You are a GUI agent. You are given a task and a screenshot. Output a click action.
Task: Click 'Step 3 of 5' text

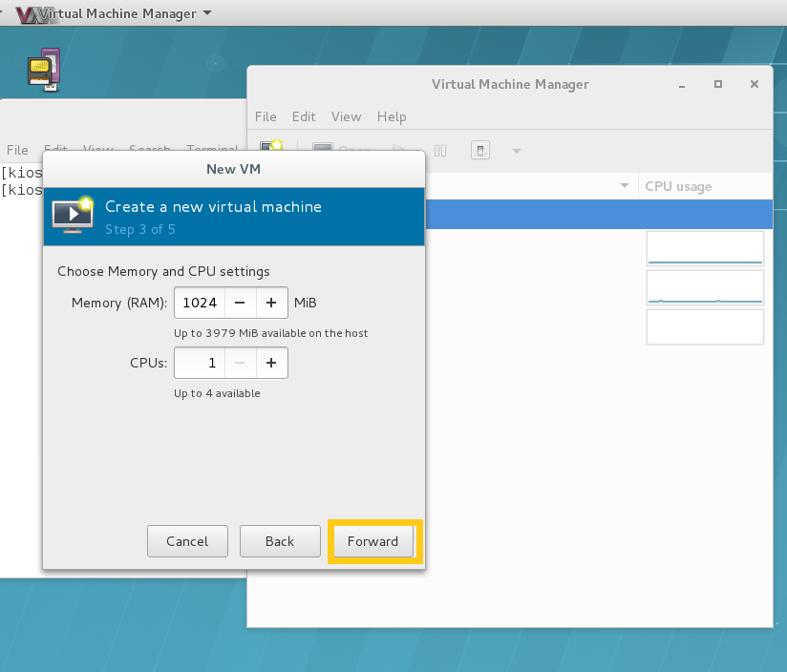click(140, 230)
